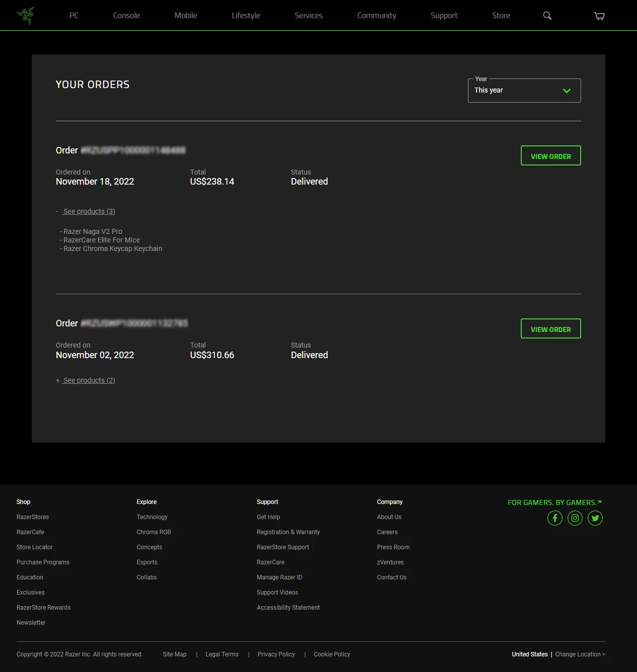Open the Community navigation item
Viewport: 637px width, 672px height.
(376, 15)
